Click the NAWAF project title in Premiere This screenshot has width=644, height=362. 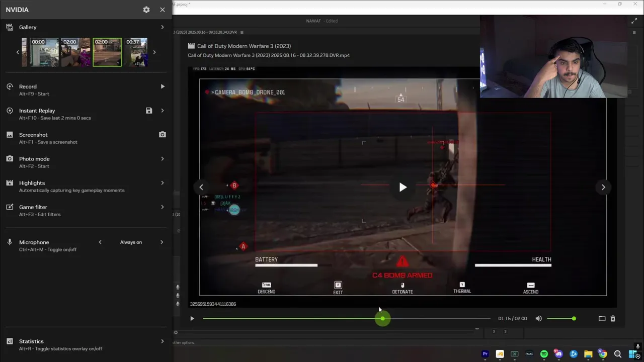[x=314, y=21]
